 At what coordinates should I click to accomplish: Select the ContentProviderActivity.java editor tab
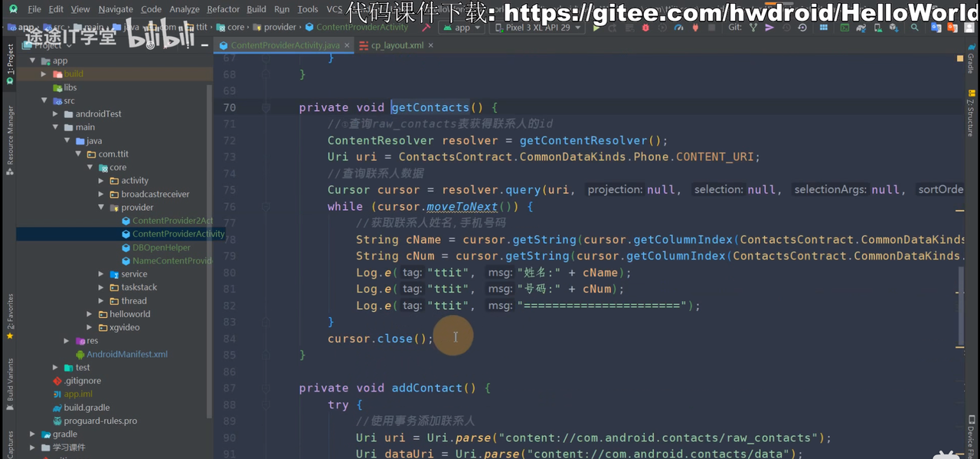click(285, 45)
